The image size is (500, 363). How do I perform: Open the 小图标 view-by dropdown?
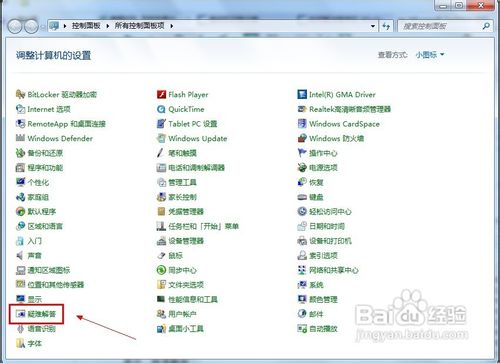[x=430, y=55]
